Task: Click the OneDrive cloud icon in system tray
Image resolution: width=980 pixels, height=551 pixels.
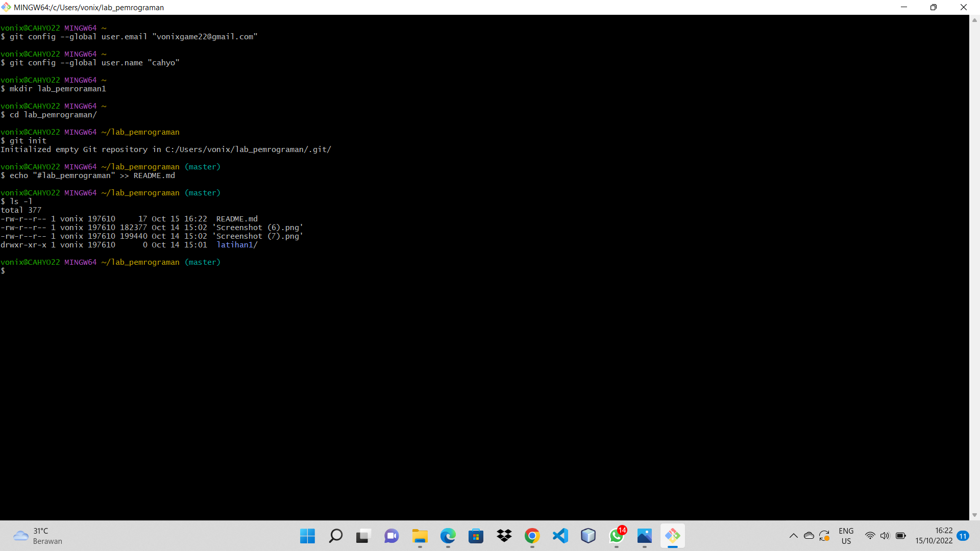Action: 809,536
